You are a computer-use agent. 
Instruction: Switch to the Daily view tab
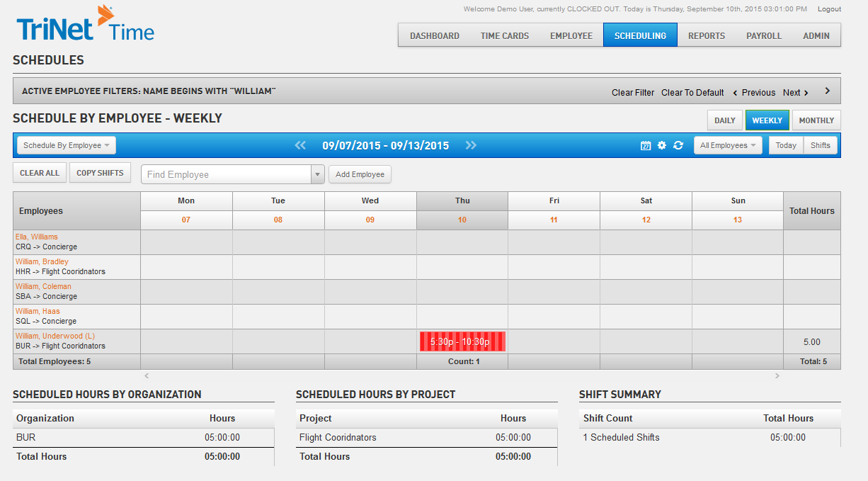[x=725, y=120]
